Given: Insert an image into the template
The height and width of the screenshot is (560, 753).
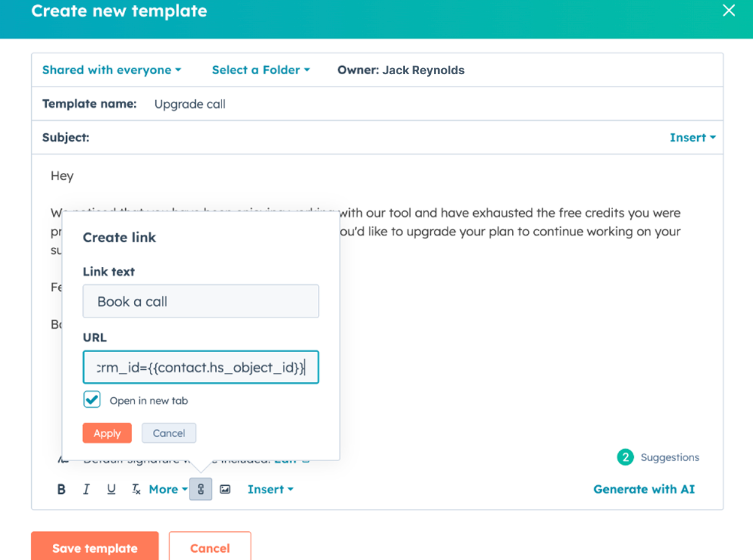Looking at the screenshot, I should pyautogui.click(x=225, y=489).
